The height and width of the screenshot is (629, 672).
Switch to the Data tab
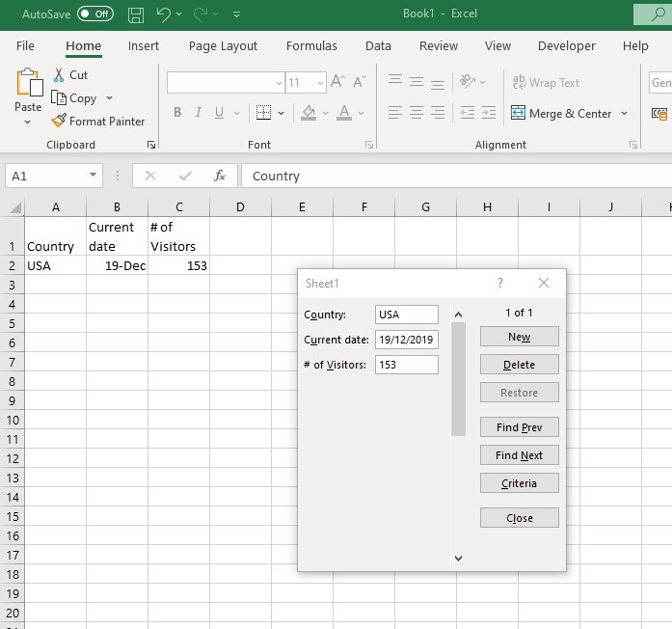tap(378, 46)
